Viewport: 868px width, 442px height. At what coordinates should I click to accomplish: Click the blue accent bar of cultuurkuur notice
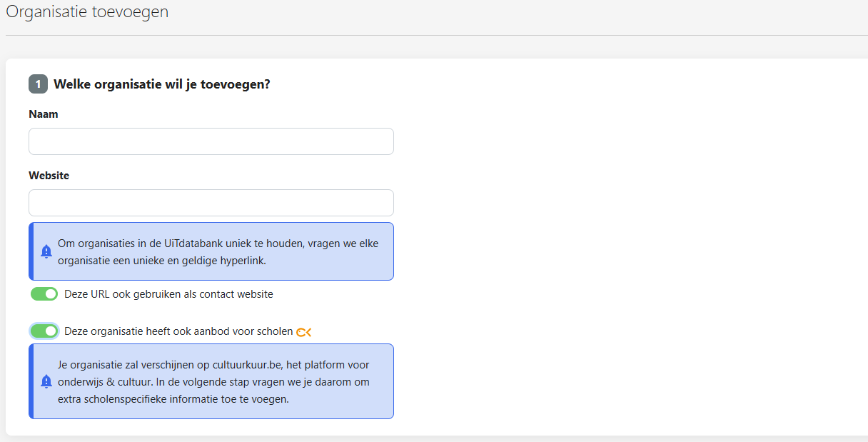[x=31, y=381]
